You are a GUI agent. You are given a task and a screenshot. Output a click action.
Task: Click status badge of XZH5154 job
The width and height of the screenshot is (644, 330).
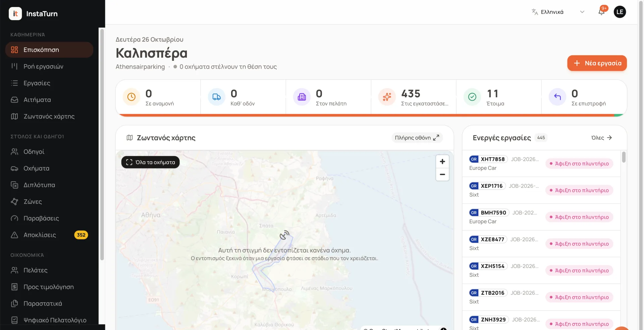point(579,271)
